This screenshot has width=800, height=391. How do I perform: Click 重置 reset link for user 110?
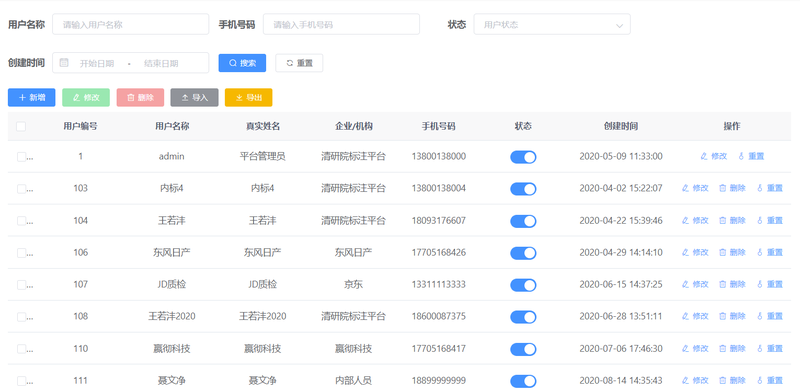point(769,349)
